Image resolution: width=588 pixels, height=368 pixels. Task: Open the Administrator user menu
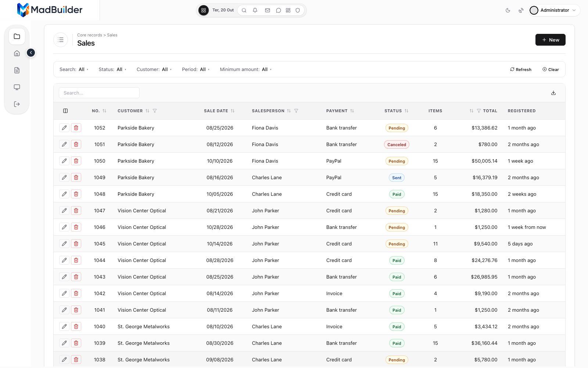(x=554, y=10)
